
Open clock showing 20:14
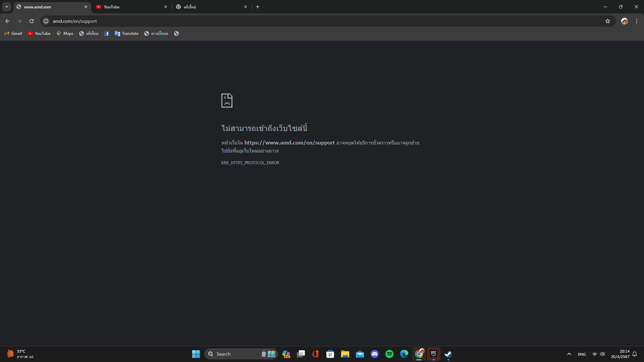[620, 354]
